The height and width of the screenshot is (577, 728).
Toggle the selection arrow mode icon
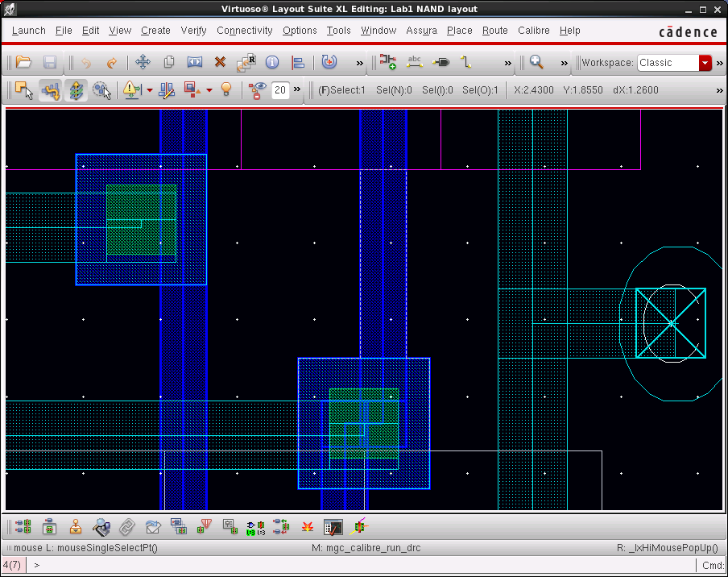pos(24,89)
